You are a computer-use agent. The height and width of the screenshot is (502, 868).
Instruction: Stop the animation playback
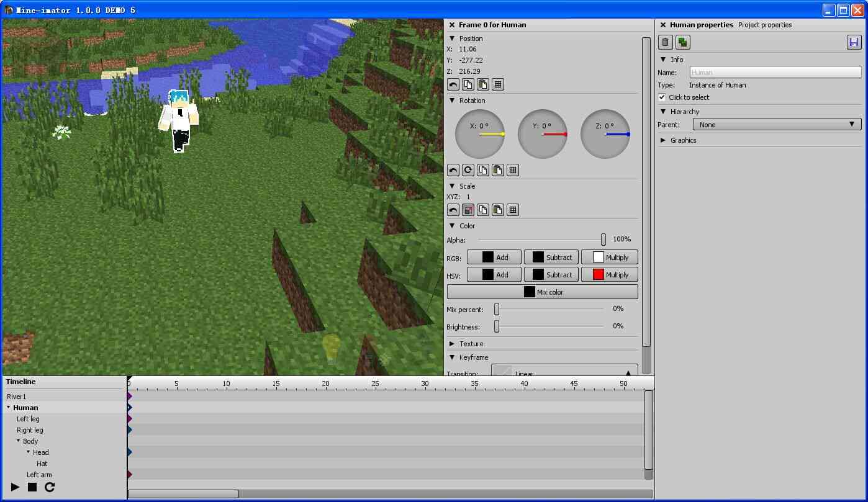32,487
